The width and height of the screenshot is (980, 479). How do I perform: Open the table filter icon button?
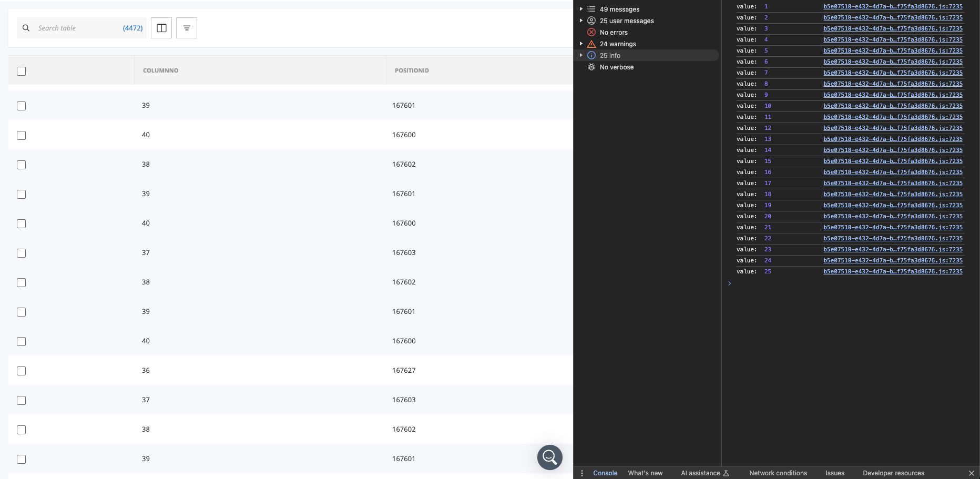[187, 28]
